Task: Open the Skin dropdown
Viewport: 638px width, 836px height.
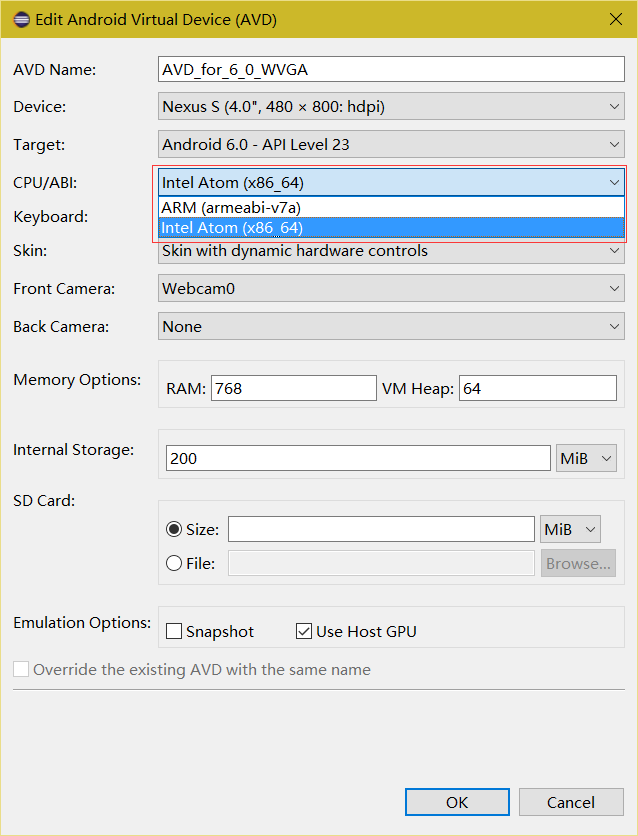Action: pos(391,252)
